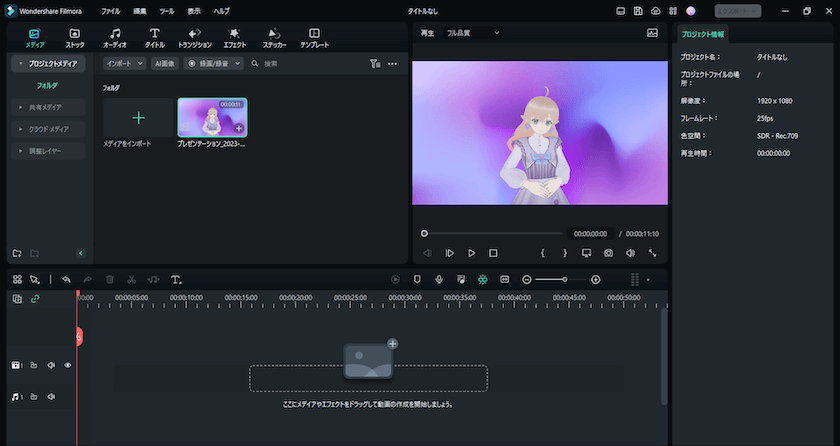Open the track height dropdown arrow
840x446 pixels.
pyautogui.click(x=648, y=279)
